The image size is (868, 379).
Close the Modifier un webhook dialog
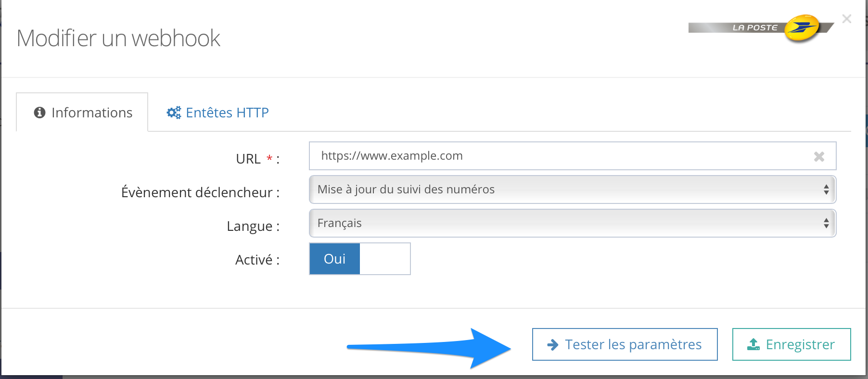click(x=847, y=19)
